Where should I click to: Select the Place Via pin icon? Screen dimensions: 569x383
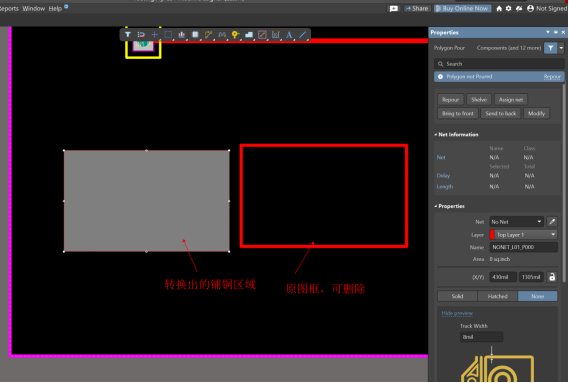pyautogui.click(x=235, y=35)
